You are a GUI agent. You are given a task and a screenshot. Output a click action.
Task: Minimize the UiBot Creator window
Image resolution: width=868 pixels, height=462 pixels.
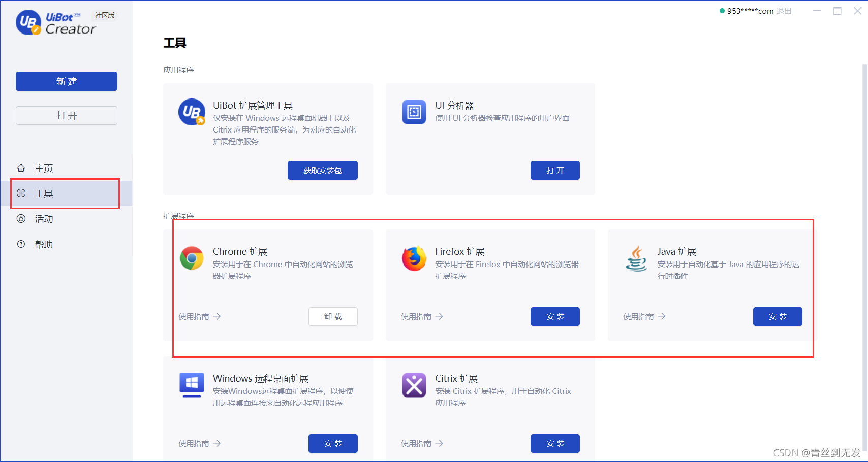(x=817, y=11)
